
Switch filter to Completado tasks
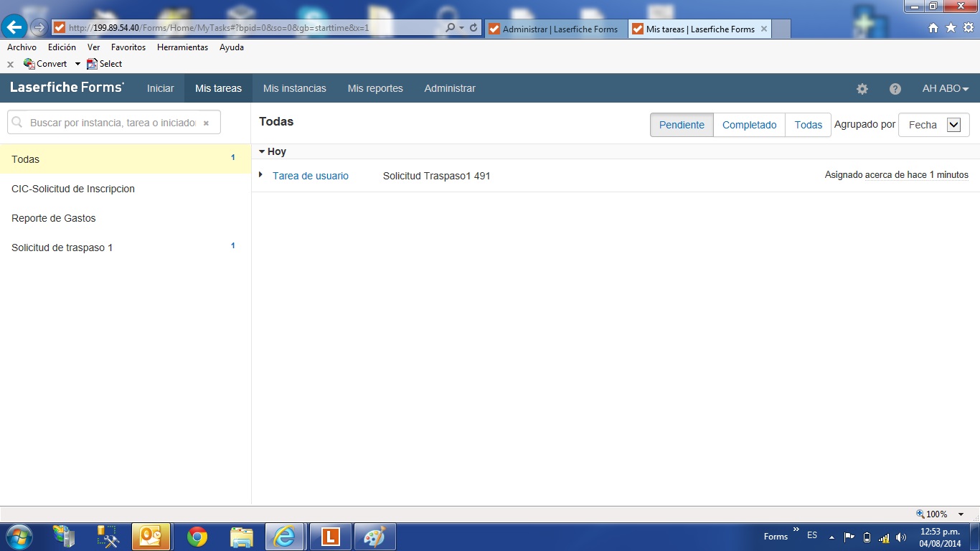750,125
